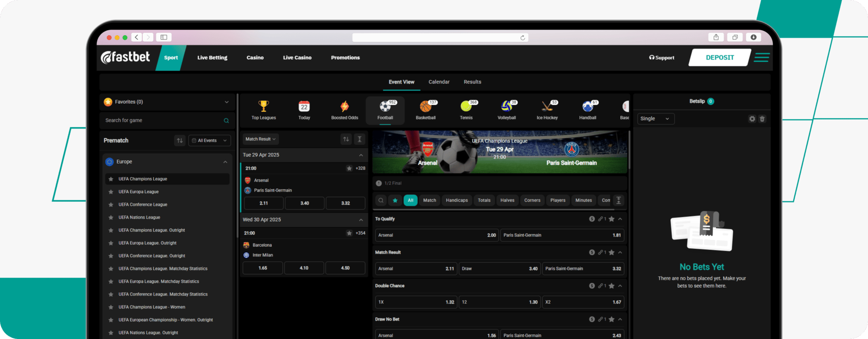Switch to the Calendar tab
868x339 pixels.
(439, 82)
